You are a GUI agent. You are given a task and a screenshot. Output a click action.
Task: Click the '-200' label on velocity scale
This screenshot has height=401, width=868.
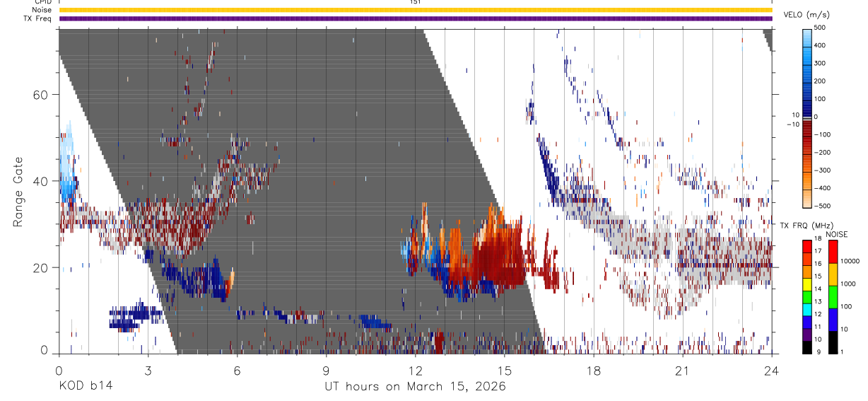pyautogui.click(x=822, y=152)
